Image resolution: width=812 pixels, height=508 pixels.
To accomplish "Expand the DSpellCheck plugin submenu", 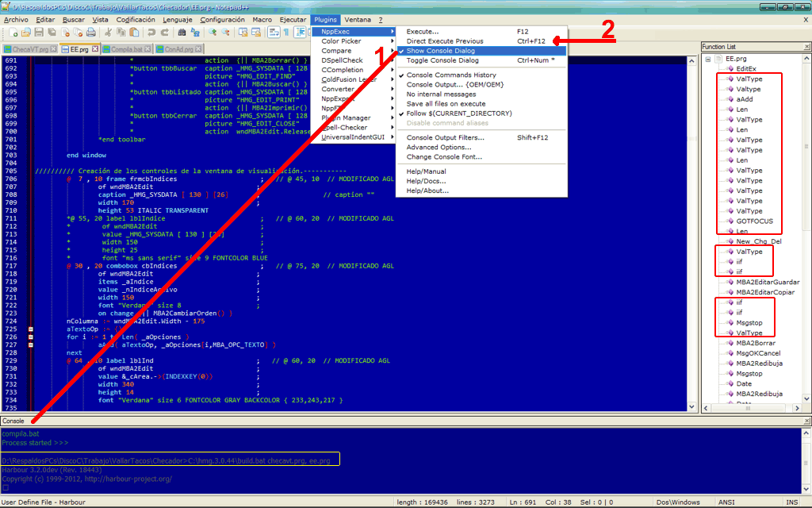I will [x=353, y=60].
